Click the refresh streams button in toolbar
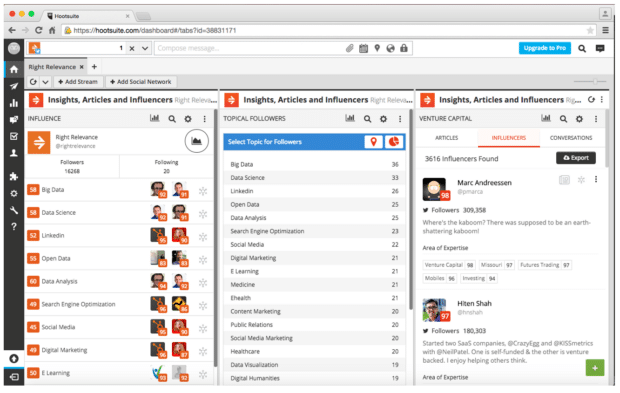Image resolution: width=620 pixels, height=393 pixels. click(x=33, y=82)
